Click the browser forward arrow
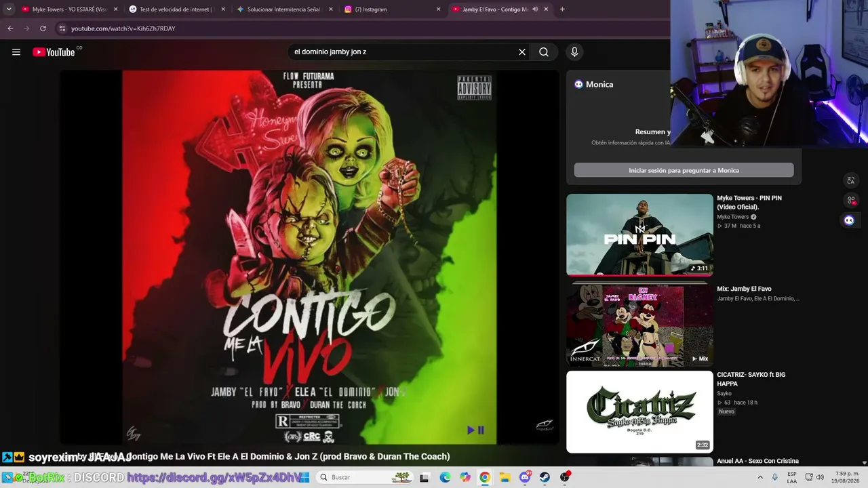Viewport: 868px width, 488px height. (26, 28)
